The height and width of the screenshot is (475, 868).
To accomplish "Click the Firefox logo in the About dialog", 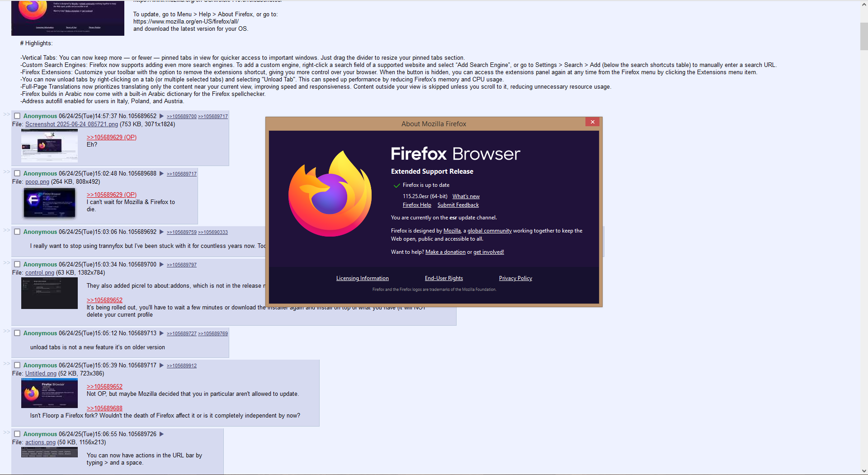I will [330, 194].
